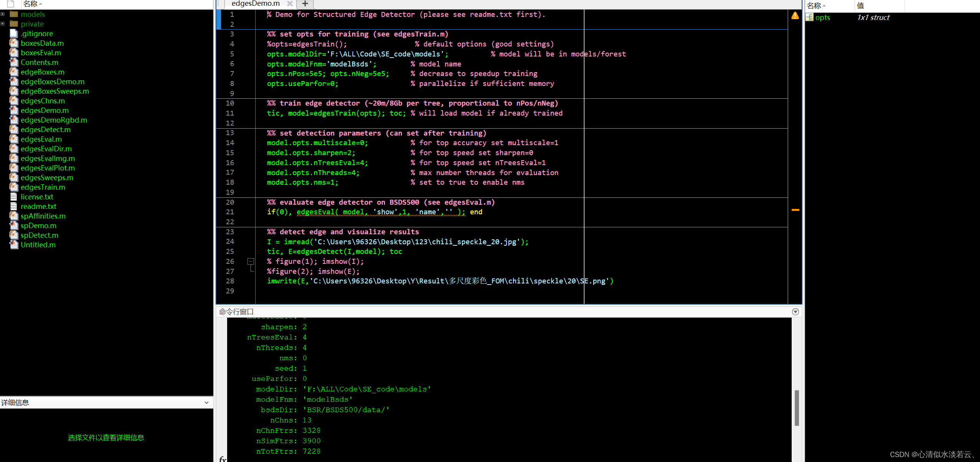
Task: Select Untitled.m in file browser
Action: 38,245
